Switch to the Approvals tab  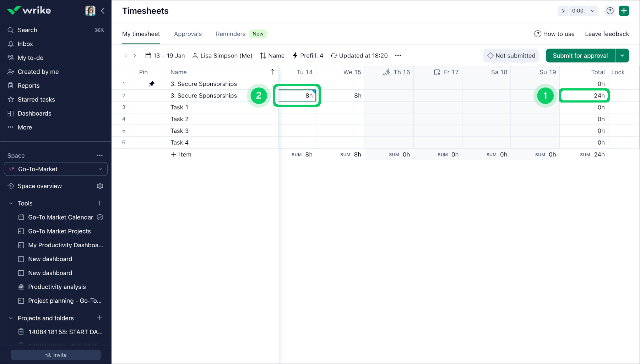[188, 34]
